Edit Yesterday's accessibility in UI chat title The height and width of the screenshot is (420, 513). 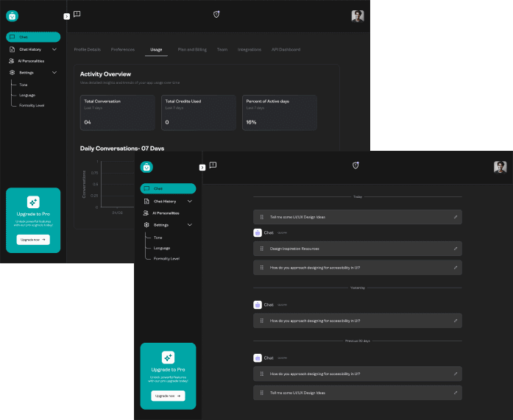pyautogui.click(x=456, y=321)
